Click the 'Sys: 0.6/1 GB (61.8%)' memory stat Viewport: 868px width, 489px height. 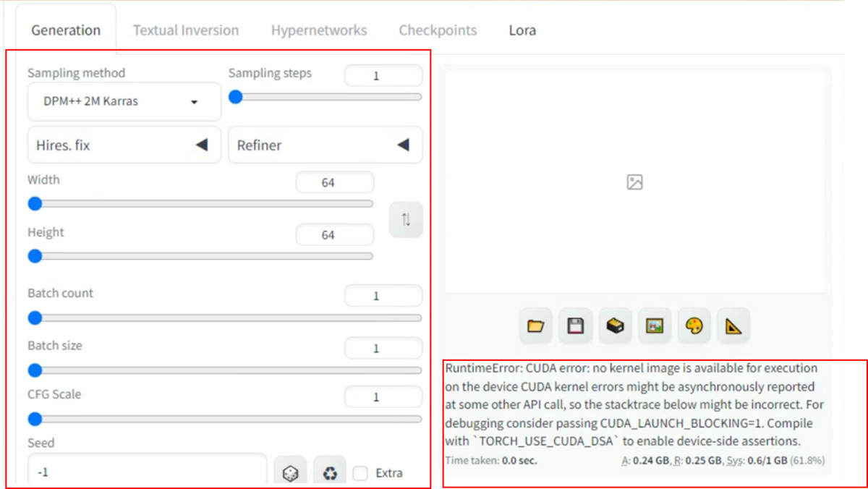(x=775, y=460)
